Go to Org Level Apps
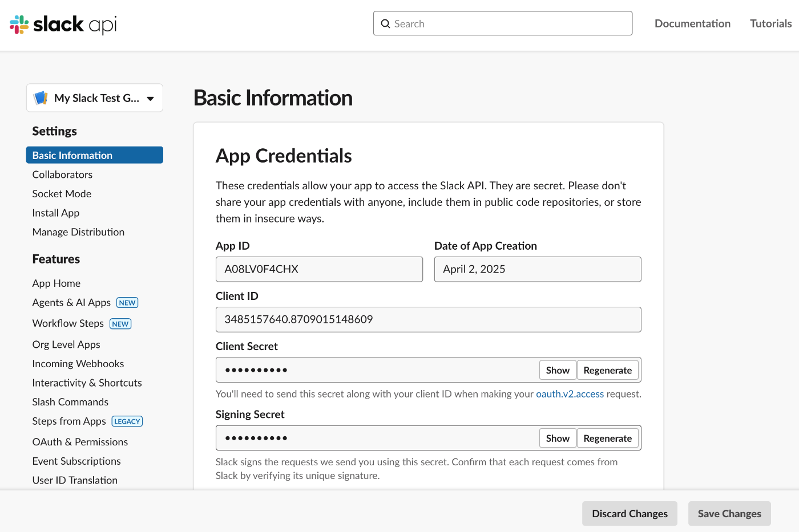Screen dimensions: 799x532 [66, 344]
